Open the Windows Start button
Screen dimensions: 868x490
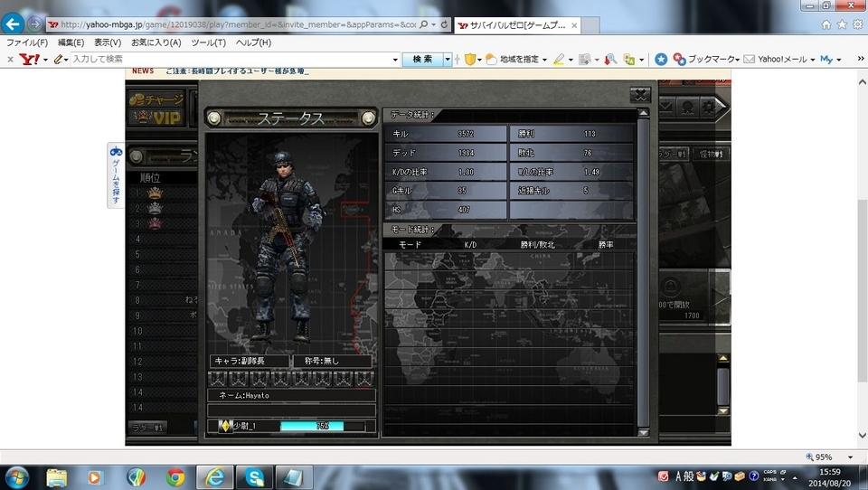[16, 477]
